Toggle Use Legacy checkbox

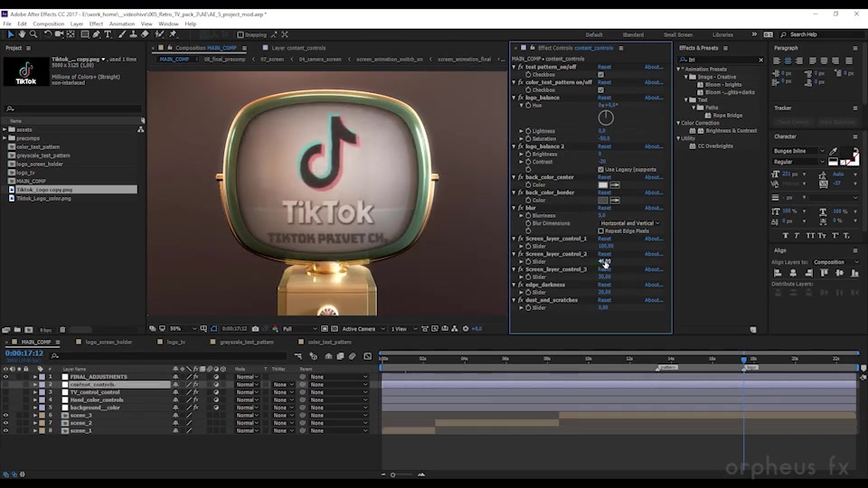600,169
